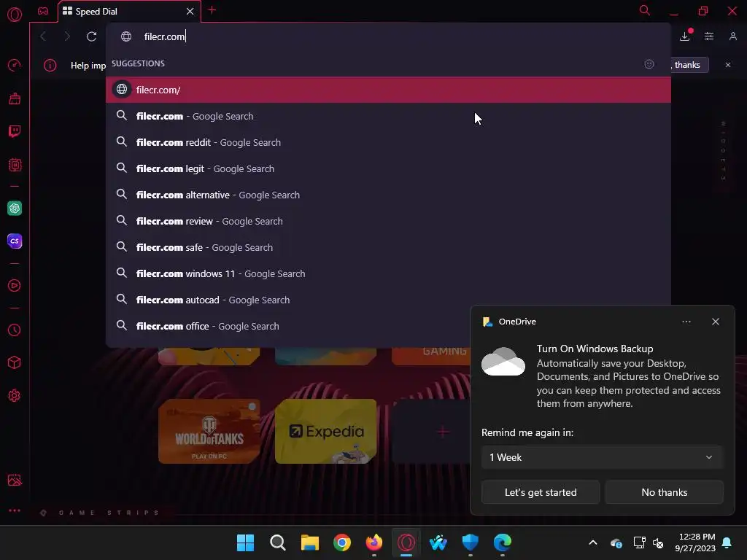
Task: Open Easy Setup sliders icon
Action: coord(709,36)
